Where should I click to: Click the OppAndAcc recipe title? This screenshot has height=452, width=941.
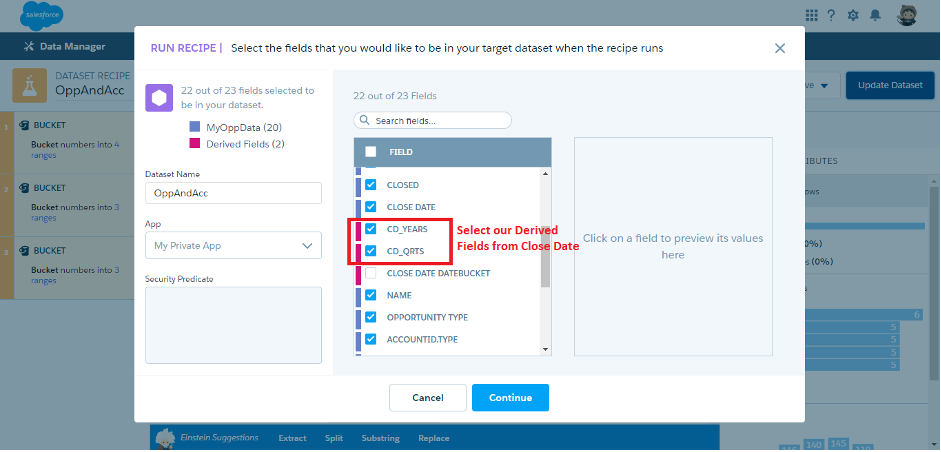[89, 91]
